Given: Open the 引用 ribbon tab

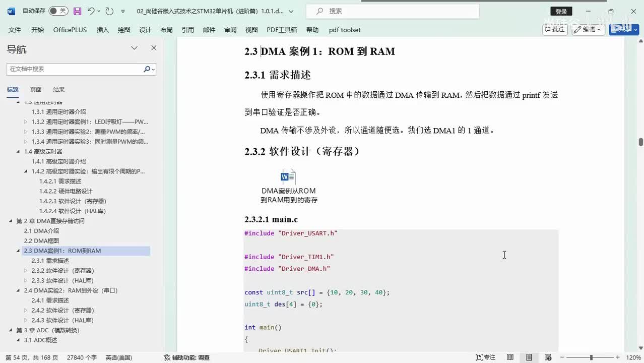Looking at the screenshot, I should pyautogui.click(x=187, y=30).
